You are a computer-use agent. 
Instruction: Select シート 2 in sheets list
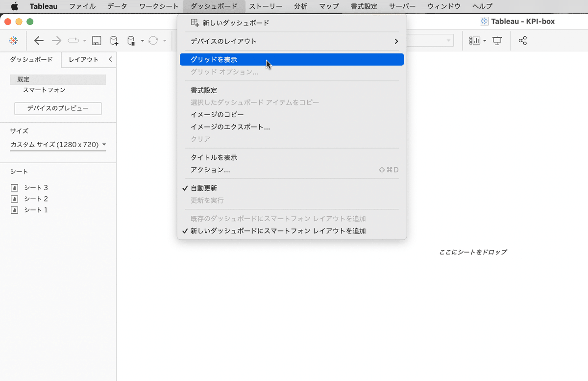tap(36, 199)
